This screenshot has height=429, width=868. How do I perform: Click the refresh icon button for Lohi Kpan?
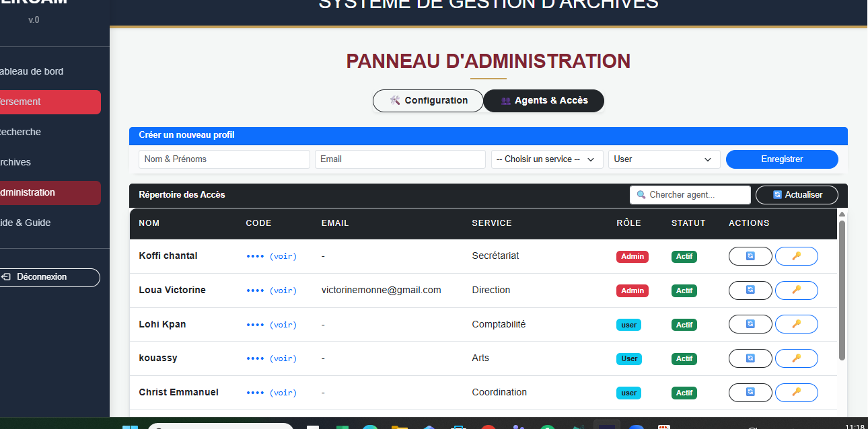(x=750, y=324)
